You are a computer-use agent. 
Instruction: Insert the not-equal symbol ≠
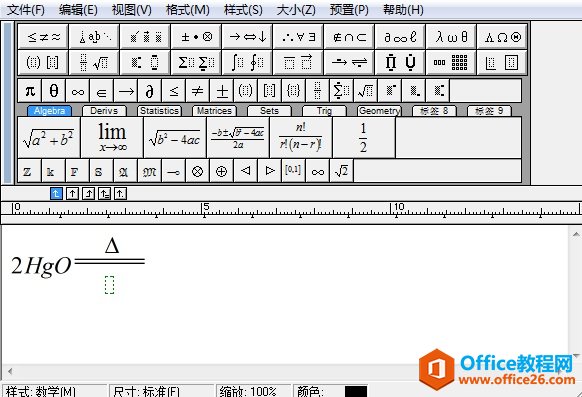click(x=197, y=91)
